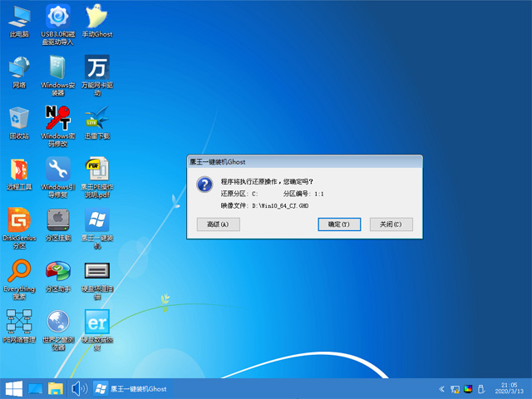Viewport: 532px width, 399px height.
Task: Open the 手动Ghost desktop icon
Action: (x=97, y=17)
